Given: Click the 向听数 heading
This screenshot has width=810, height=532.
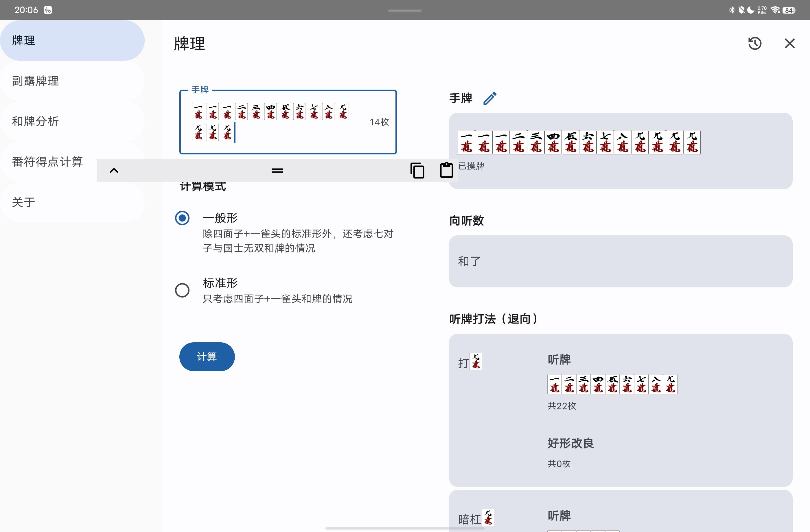Looking at the screenshot, I should [x=466, y=221].
